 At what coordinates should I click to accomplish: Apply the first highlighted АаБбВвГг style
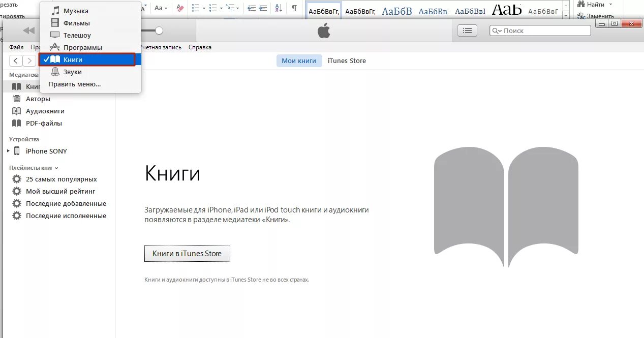324,11
